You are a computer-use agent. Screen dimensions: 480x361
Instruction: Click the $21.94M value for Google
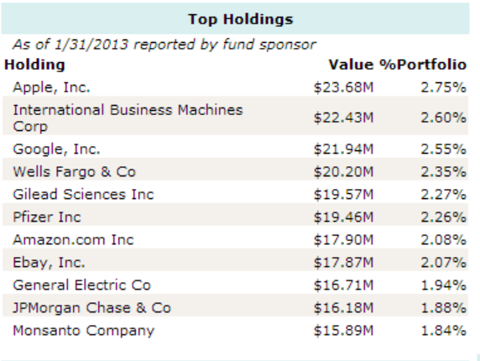point(344,149)
